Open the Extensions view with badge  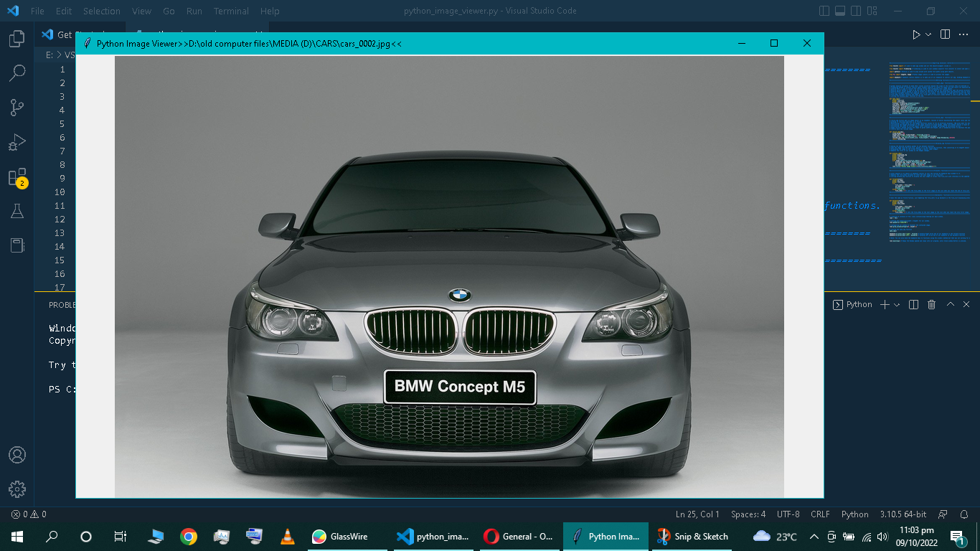click(x=17, y=177)
